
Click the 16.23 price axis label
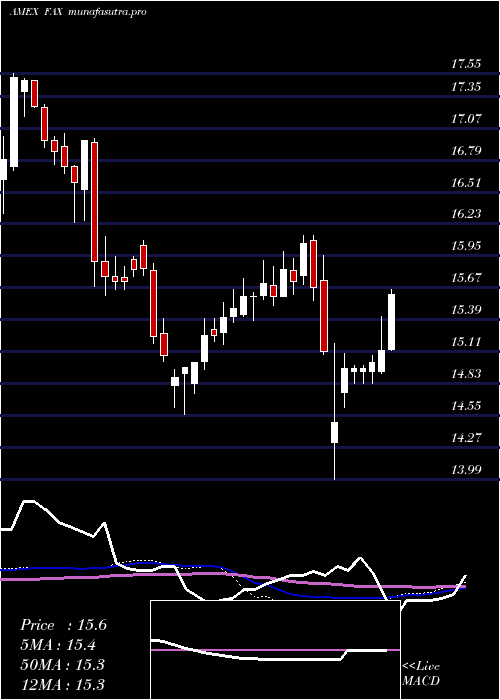pos(466,214)
